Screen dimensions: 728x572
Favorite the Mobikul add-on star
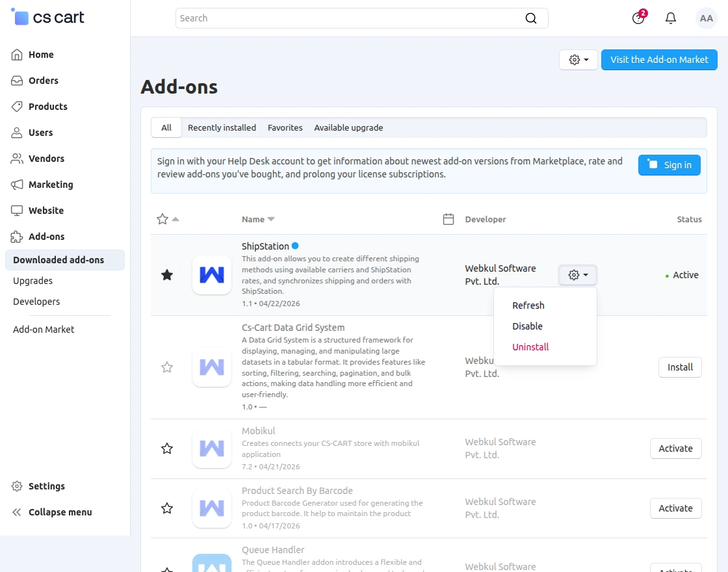pos(167,448)
